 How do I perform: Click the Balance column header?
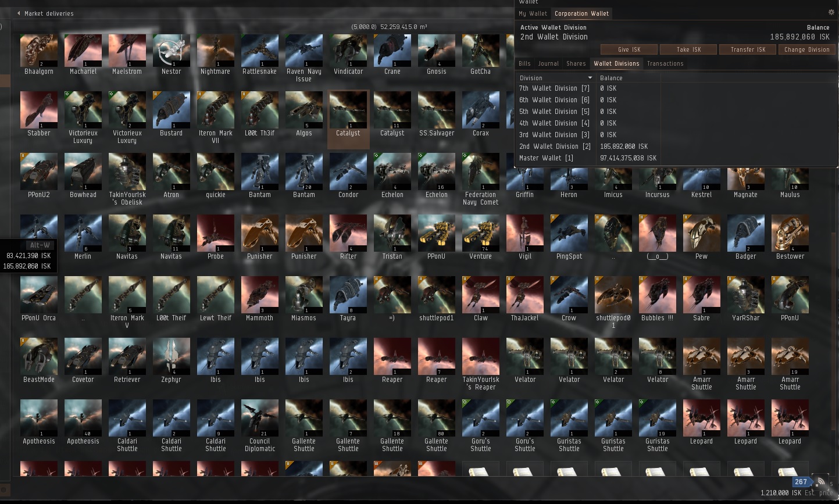(611, 78)
